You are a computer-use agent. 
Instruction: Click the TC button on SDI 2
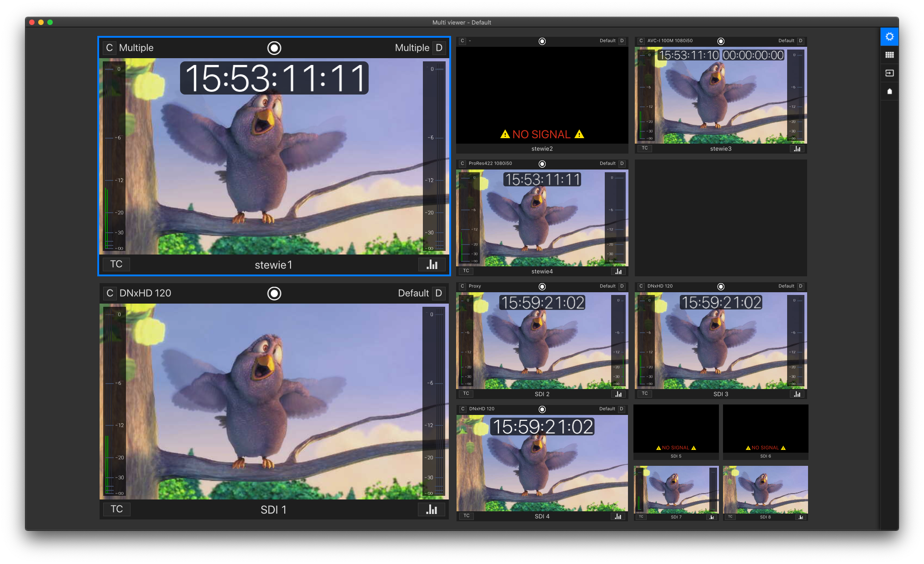point(466,394)
